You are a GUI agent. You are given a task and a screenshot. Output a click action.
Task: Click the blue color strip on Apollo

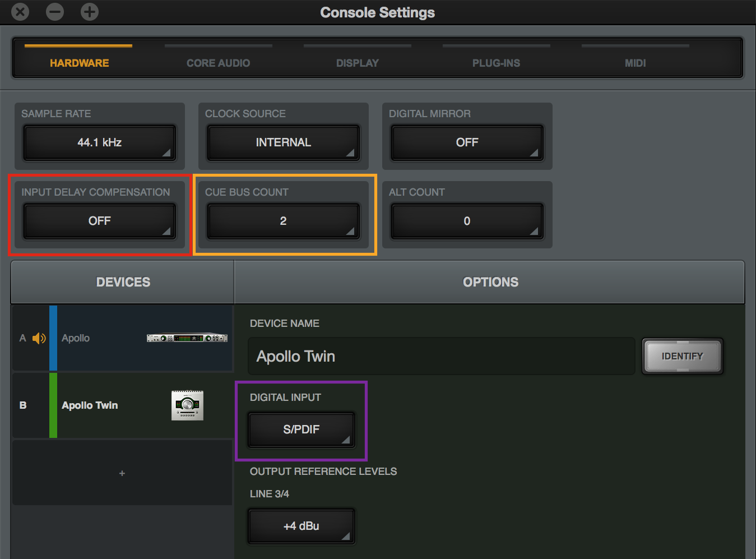pyautogui.click(x=53, y=338)
